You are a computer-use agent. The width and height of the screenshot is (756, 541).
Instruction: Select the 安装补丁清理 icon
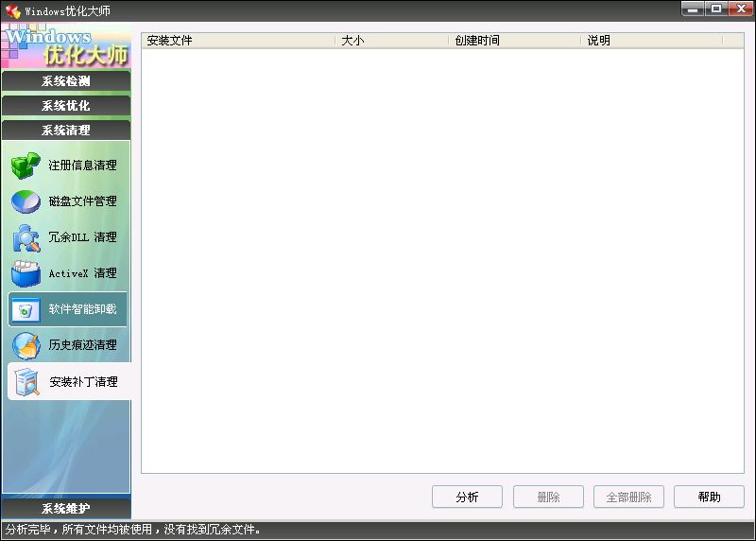[x=26, y=381]
